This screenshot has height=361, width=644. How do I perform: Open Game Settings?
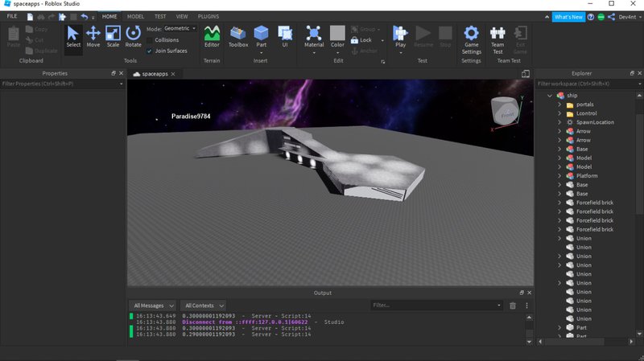pos(472,39)
